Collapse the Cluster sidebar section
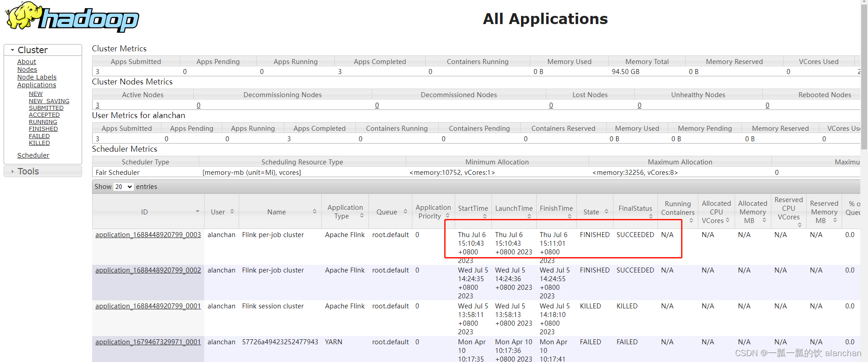The width and height of the screenshot is (868, 362). pos(43,50)
